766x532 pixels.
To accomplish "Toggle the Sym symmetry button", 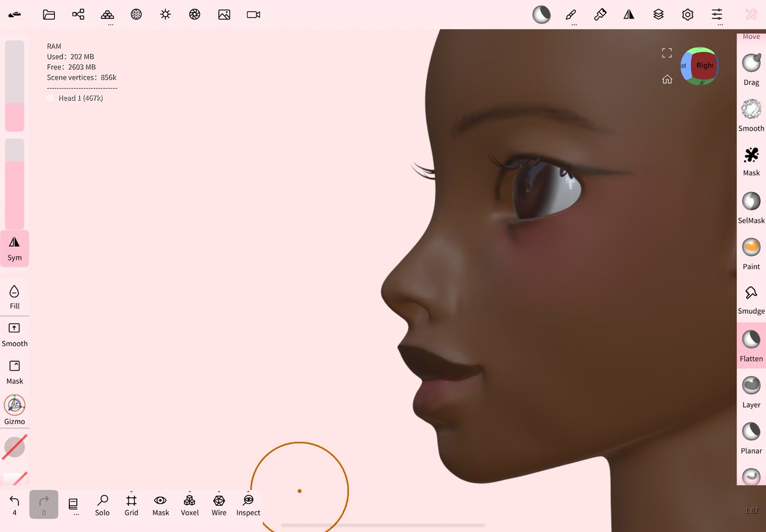I will (x=15, y=248).
